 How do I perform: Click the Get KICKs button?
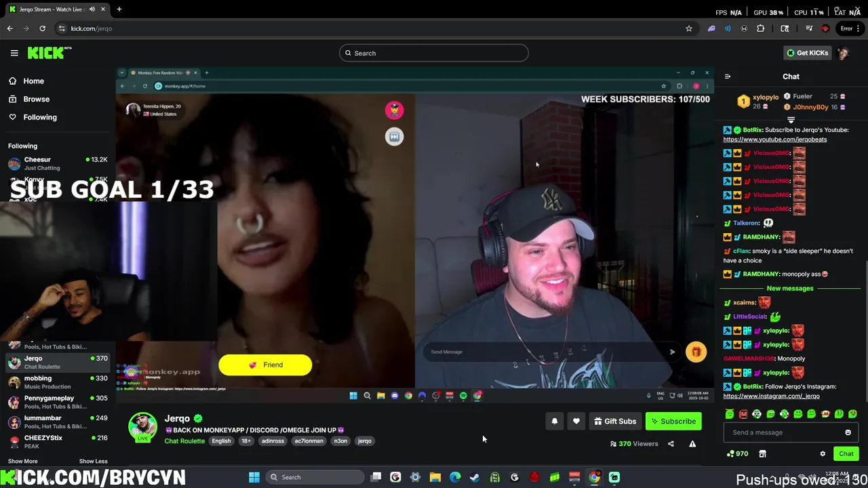807,53
